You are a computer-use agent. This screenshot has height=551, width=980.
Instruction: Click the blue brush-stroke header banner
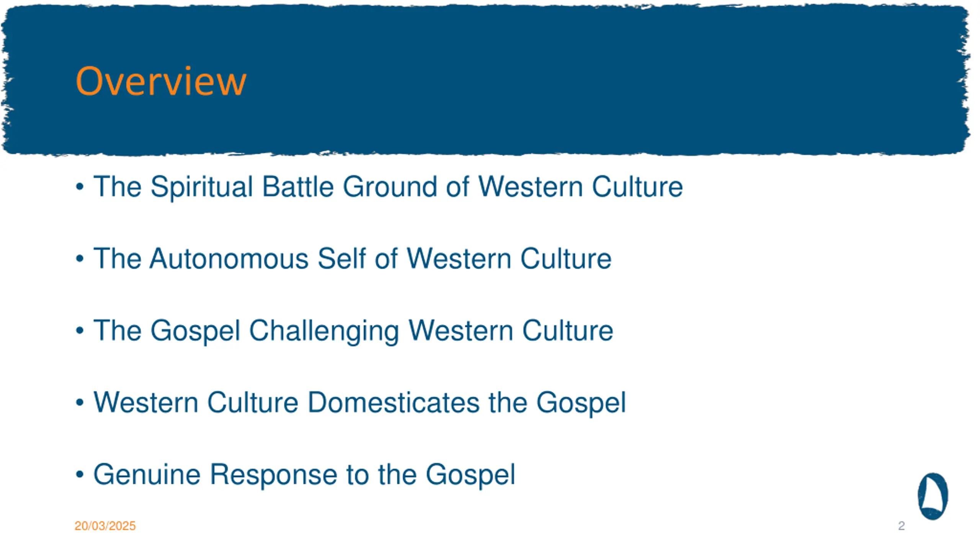click(485, 80)
